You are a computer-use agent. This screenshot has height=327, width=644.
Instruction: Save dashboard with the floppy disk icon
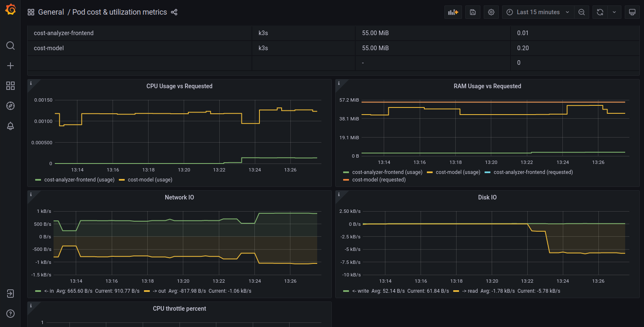click(x=472, y=12)
